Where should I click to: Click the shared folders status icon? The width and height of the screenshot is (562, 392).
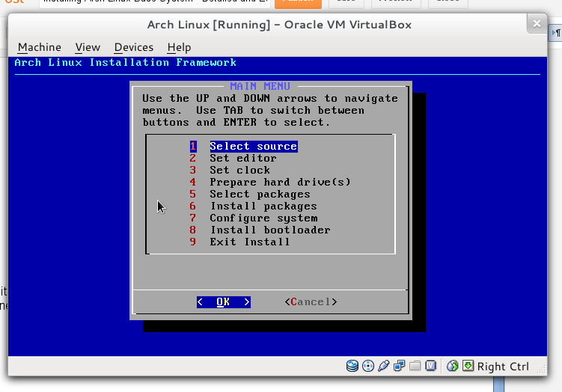click(x=415, y=366)
